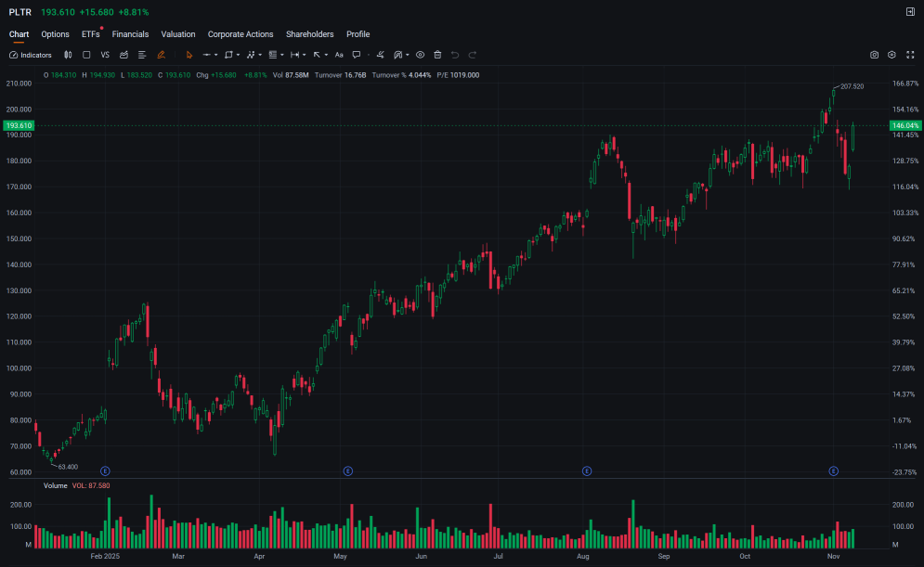The image size is (924, 567).
Task: Undo the last drawing action
Action: click(x=455, y=55)
